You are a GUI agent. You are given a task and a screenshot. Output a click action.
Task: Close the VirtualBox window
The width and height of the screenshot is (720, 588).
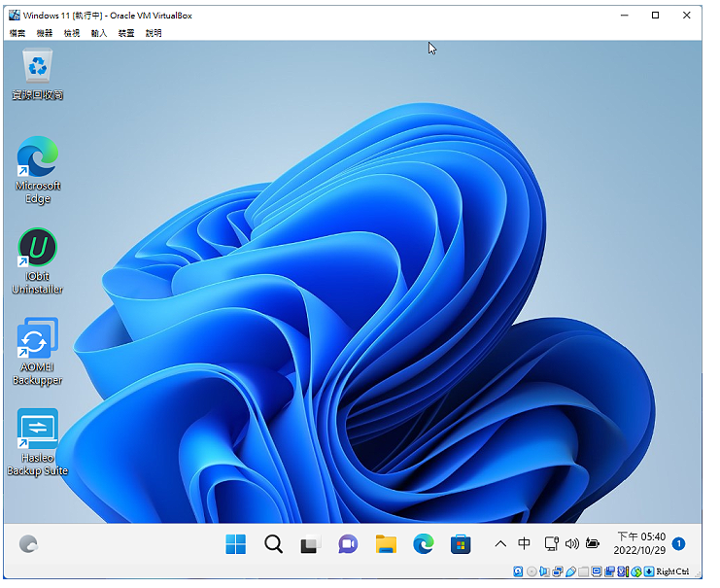coord(687,16)
